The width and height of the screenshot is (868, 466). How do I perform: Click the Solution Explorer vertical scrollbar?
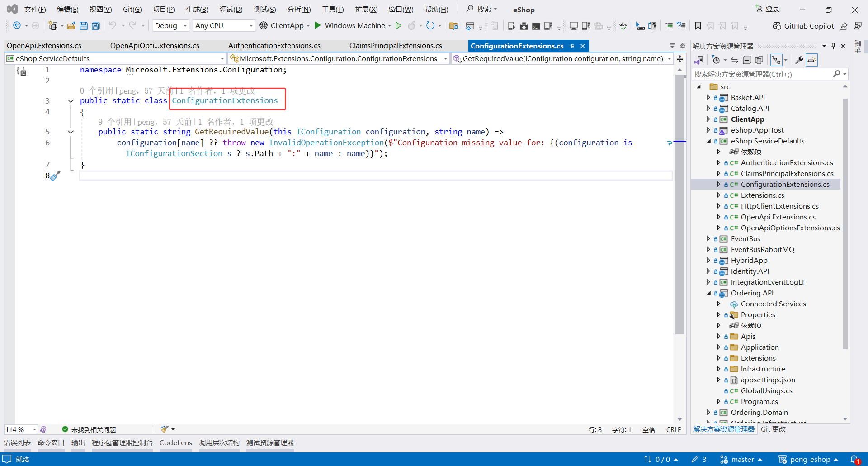[x=845, y=224]
